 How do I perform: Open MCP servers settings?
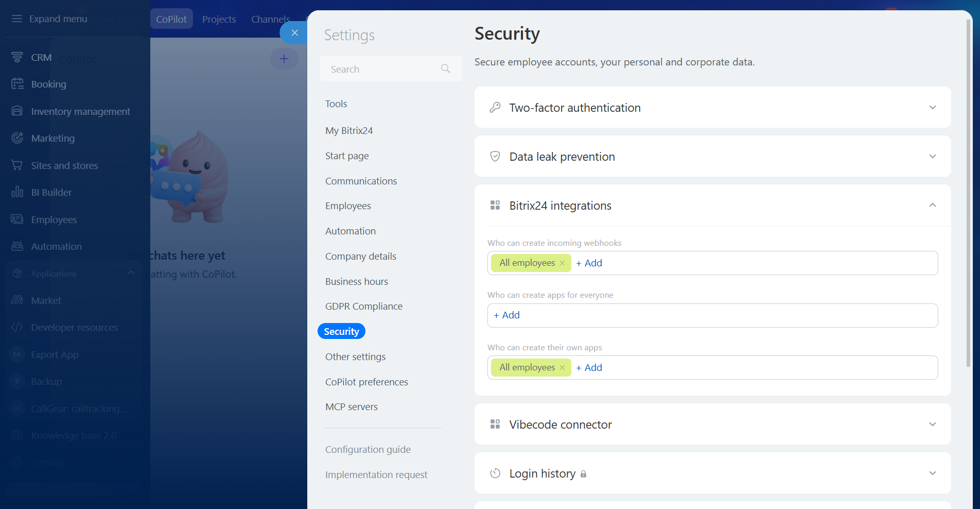point(352,406)
